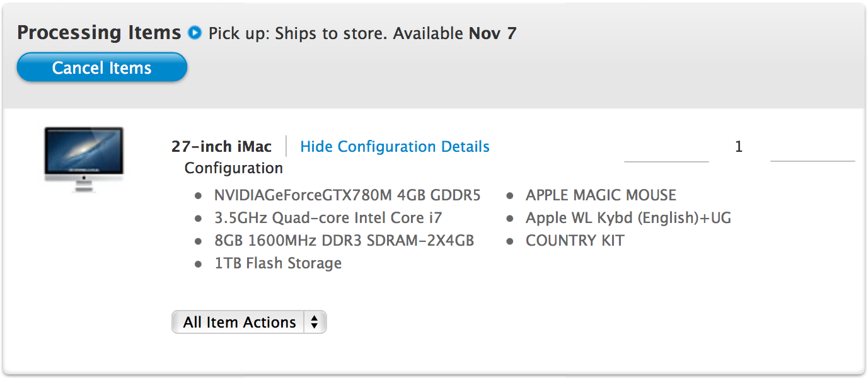Select the 1TB Flash Storage line

coord(278,263)
